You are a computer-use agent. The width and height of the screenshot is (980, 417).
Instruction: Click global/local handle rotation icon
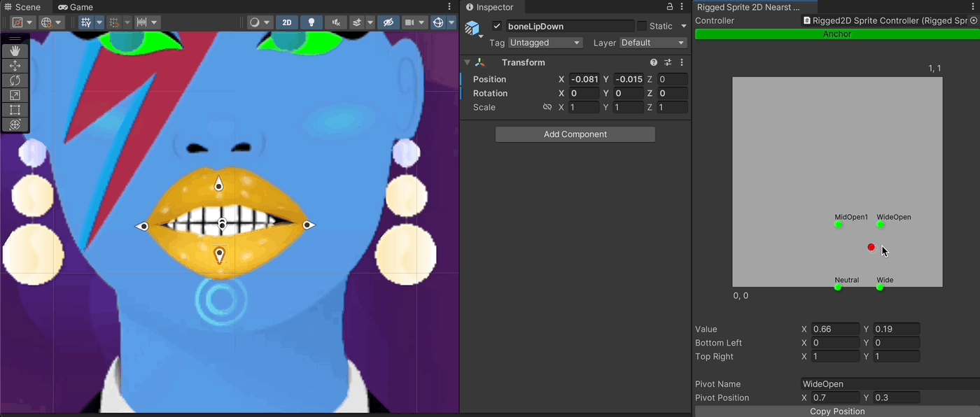[x=46, y=22]
